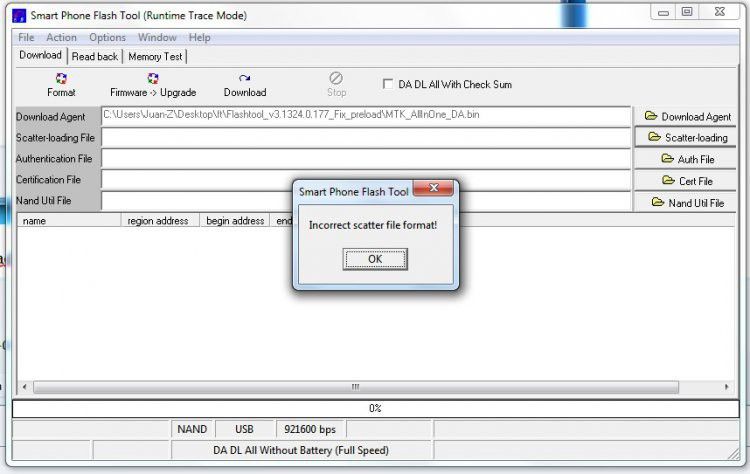Image resolution: width=750 pixels, height=474 pixels.
Task: Click the horizontal scrollbar thumb
Action: pos(355,386)
